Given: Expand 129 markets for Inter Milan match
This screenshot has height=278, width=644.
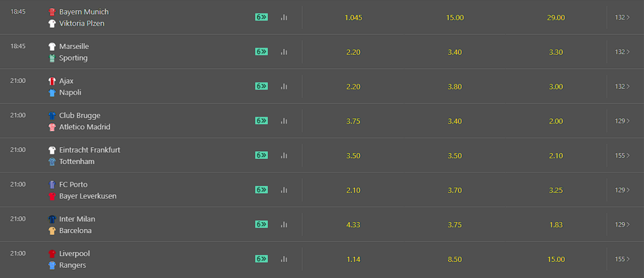Looking at the screenshot, I should pos(622,225).
